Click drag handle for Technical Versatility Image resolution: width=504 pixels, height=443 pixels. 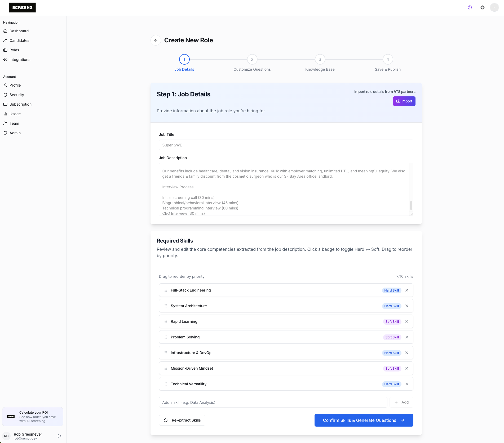click(x=166, y=384)
